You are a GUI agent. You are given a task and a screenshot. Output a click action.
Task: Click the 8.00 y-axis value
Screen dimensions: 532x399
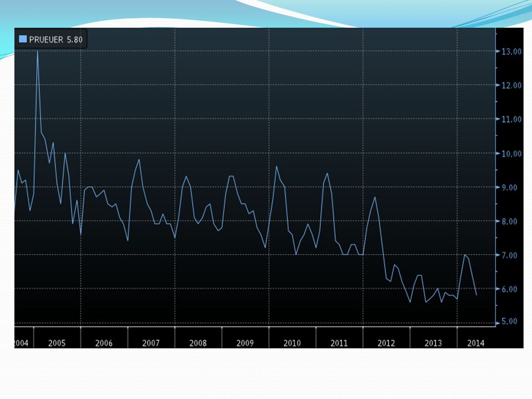(509, 222)
